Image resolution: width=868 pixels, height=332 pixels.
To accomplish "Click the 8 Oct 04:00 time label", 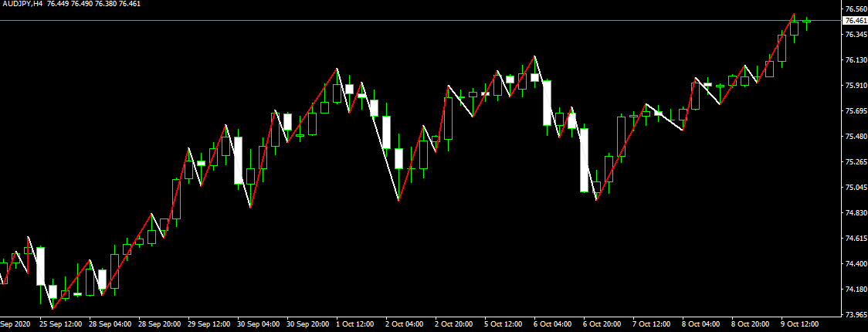I will [703, 324].
